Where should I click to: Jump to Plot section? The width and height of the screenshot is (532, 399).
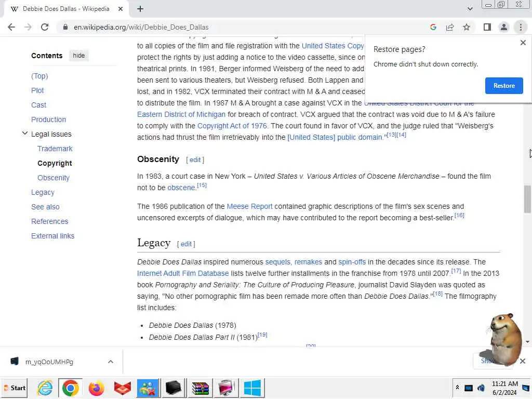click(37, 90)
